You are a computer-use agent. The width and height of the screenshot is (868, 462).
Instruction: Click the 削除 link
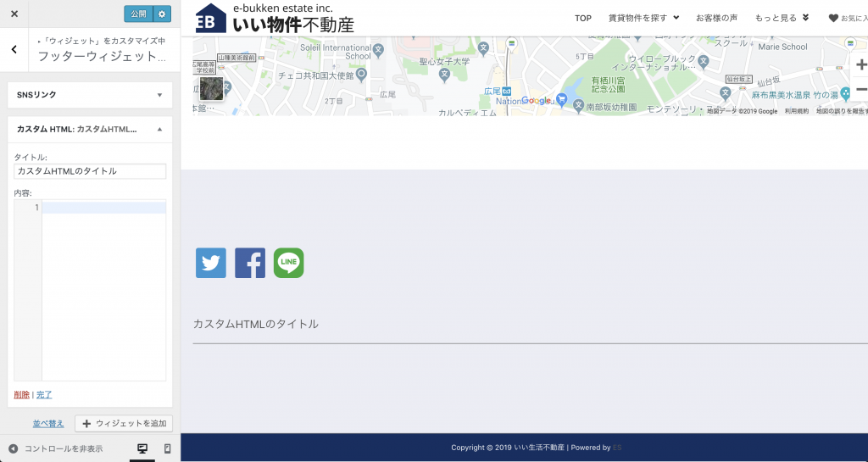pyautogui.click(x=22, y=394)
